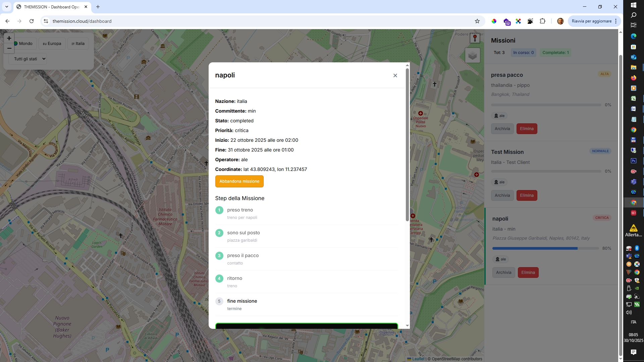644x362 pixels.
Task: Select the Italia region tab
Action: [78, 44]
